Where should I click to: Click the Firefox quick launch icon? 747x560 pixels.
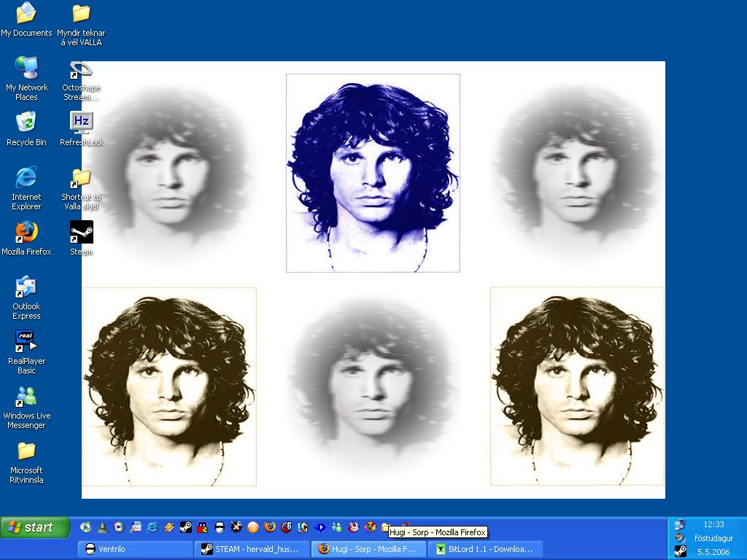tap(270, 527)
